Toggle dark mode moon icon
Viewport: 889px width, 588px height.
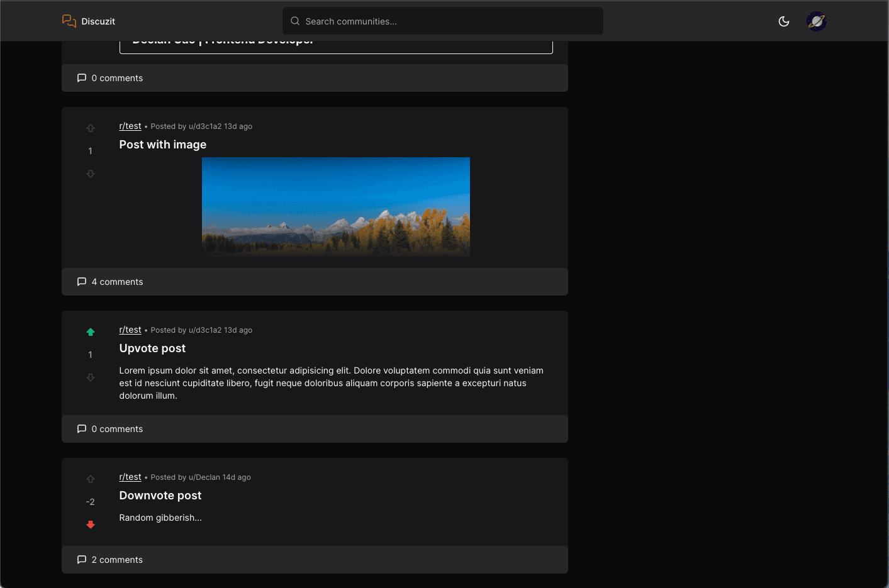[x=784, y=21]
